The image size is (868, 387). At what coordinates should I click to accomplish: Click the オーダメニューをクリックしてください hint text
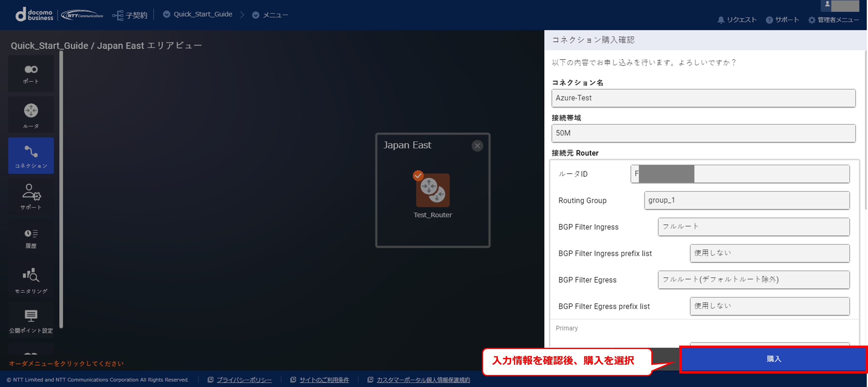click(66, 363)
